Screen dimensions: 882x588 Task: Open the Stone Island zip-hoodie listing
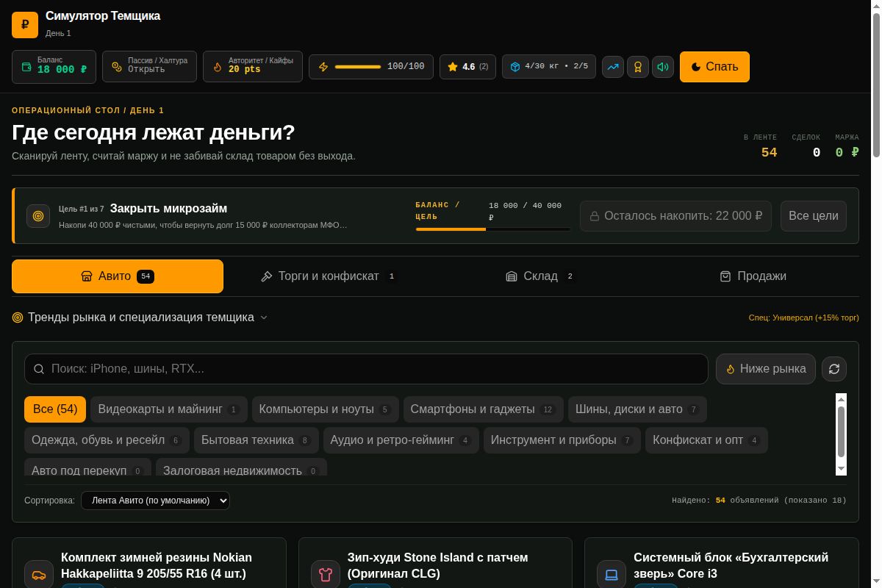coord(435,563)
